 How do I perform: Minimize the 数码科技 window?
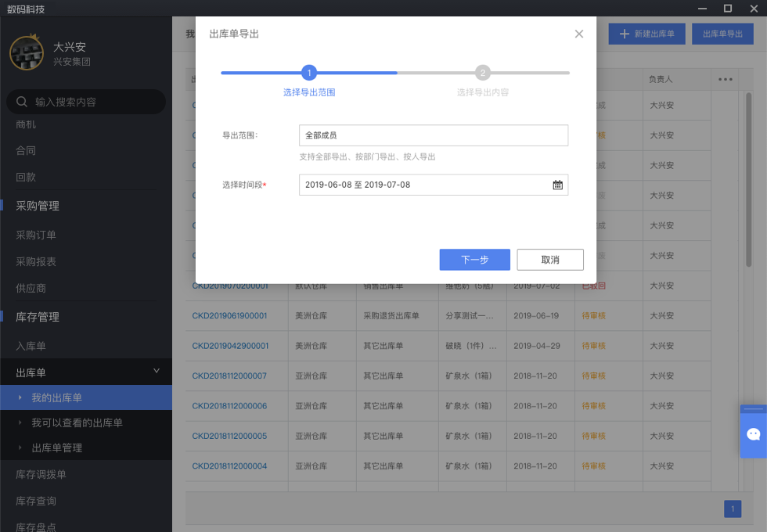point(703,9)
